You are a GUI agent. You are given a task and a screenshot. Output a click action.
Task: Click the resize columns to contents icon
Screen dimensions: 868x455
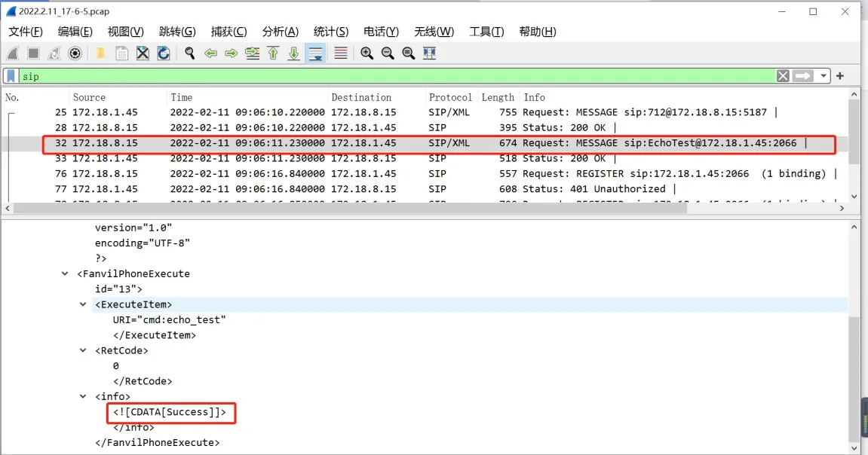click(x=428, y=53)
